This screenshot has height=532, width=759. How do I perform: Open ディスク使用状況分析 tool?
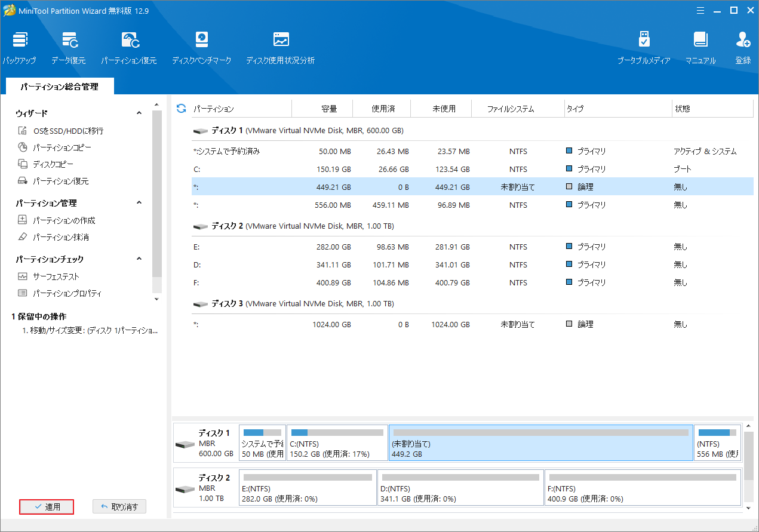point(281,48)
